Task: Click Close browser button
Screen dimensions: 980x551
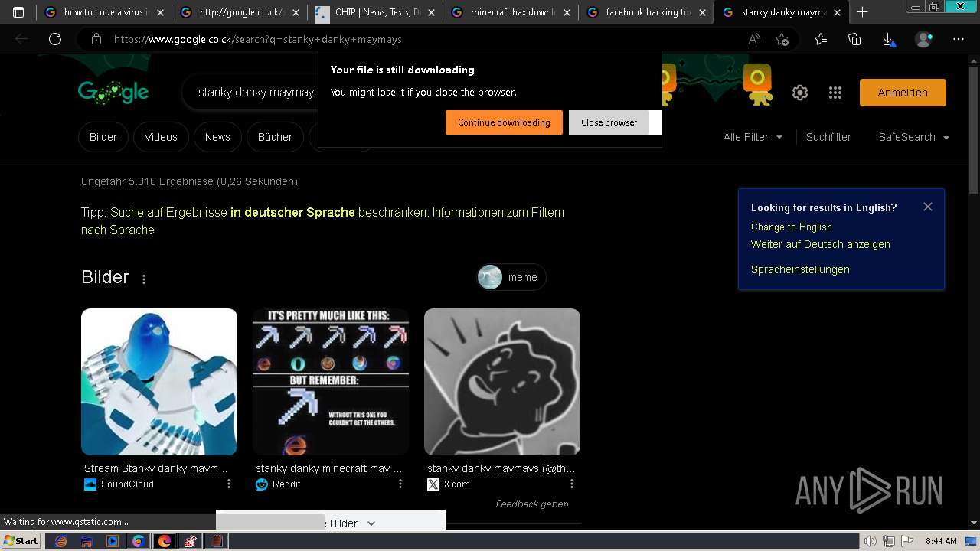Action: (609, 122)
